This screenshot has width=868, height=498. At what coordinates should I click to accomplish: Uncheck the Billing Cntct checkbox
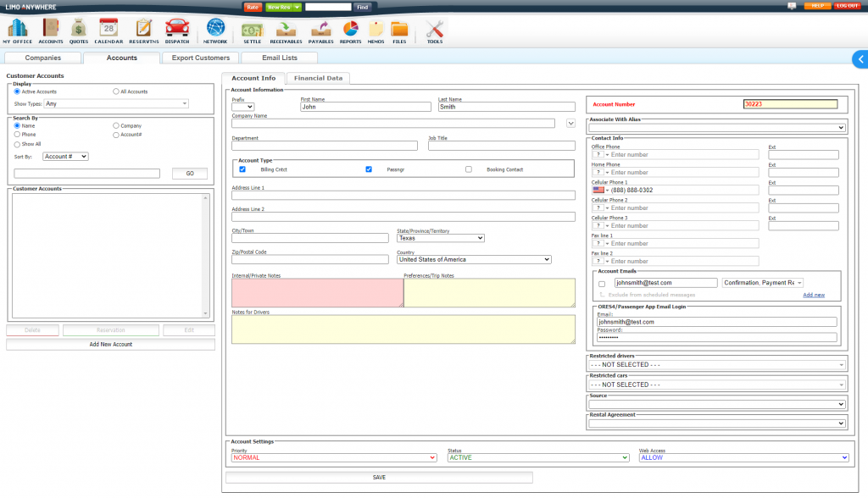pyautogui.click(x=242, y=169)
